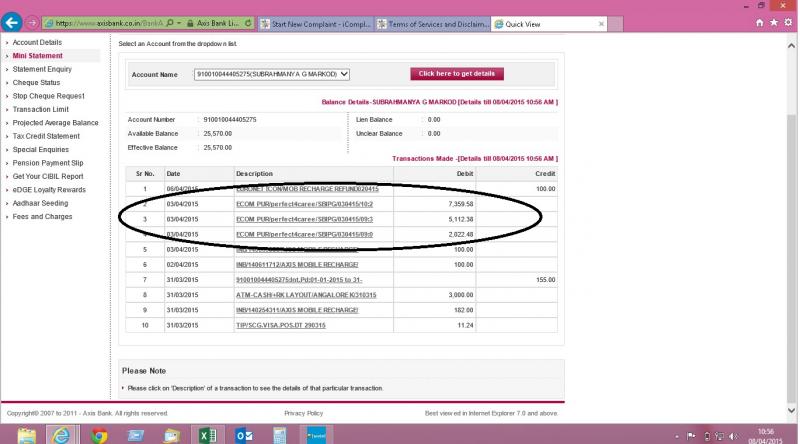
Task: Click the address bar search magnifier icon
Action: point(170,23)
